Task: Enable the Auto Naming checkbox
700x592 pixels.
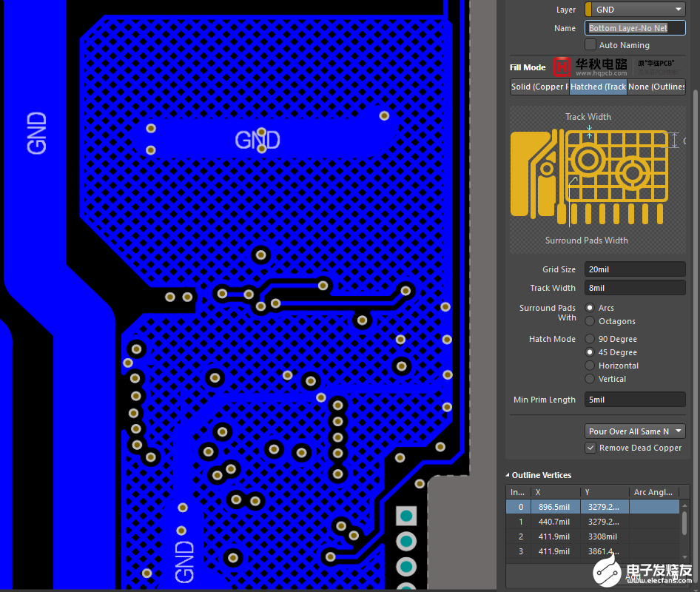Action: pyautogui.click(x=590, y=45)
